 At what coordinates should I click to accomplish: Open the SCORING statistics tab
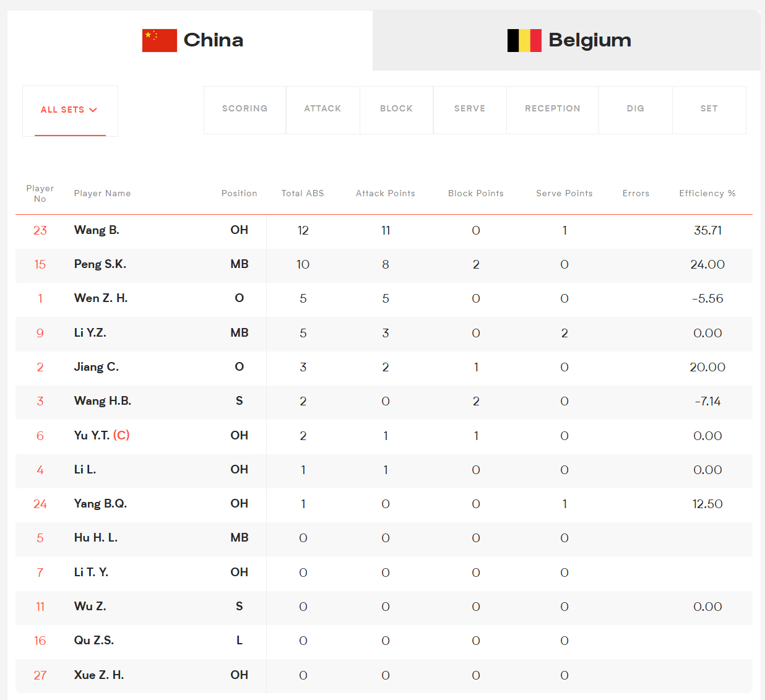point(244,109)
